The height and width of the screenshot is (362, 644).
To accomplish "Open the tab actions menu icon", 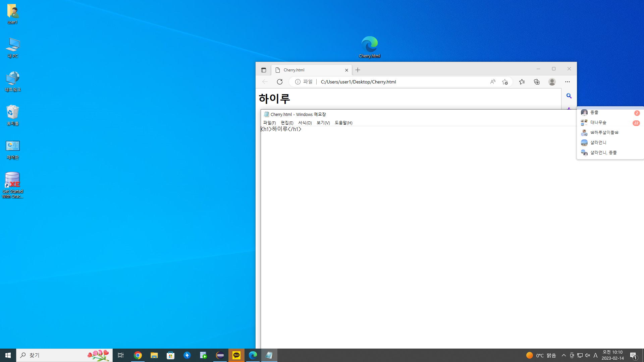I will coord(264,70).
